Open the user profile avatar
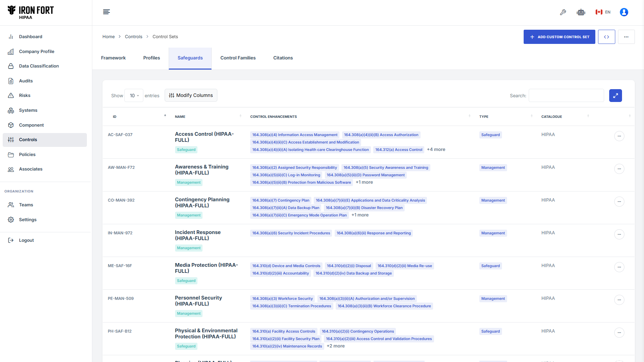 [624, 12]
